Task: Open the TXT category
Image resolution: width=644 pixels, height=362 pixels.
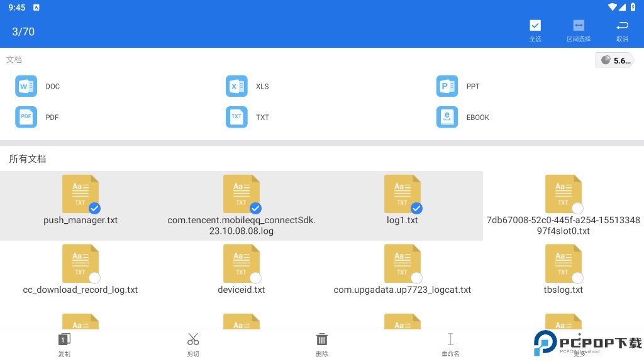Action: click(x=236, y=117)
